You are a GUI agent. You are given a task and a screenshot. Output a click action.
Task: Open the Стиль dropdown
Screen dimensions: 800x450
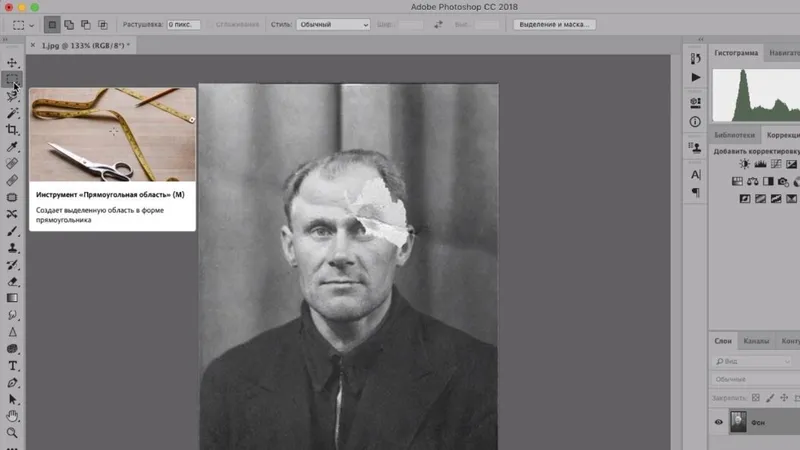(332, 24)
